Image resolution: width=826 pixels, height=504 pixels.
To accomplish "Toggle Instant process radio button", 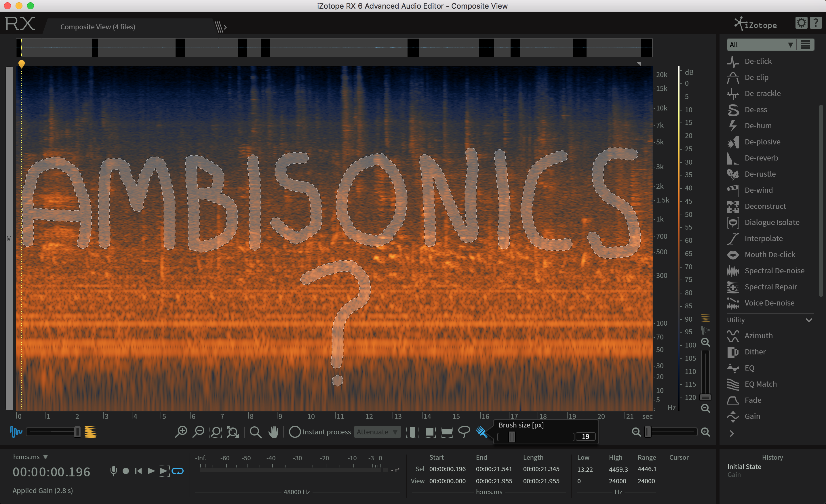I will 295,432.
